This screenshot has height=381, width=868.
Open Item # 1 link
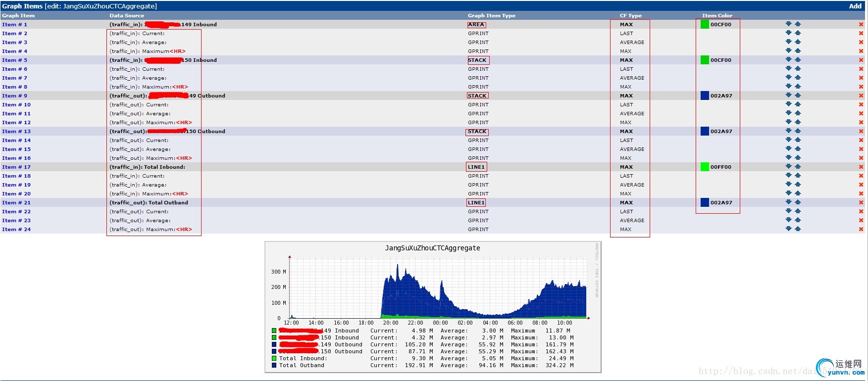click(x=14, y=24)
